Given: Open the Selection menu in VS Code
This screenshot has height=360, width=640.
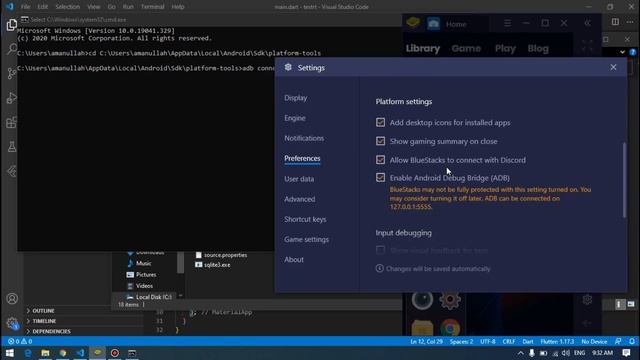Looking at the screenshot, I should tap(67, 7).
